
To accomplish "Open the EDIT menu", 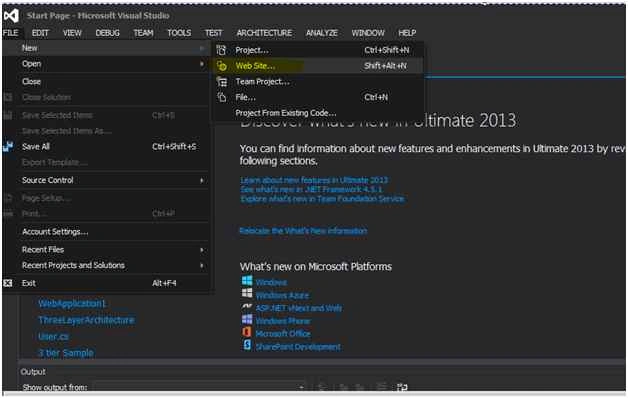I will pos(40,33).
